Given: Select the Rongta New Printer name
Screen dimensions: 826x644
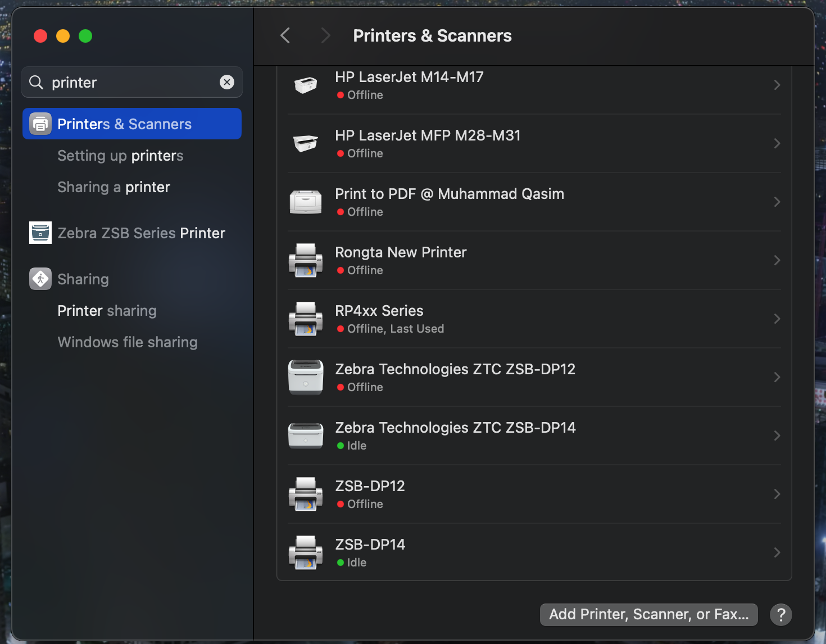Looking at the screenshot, I should click(401, 252).
